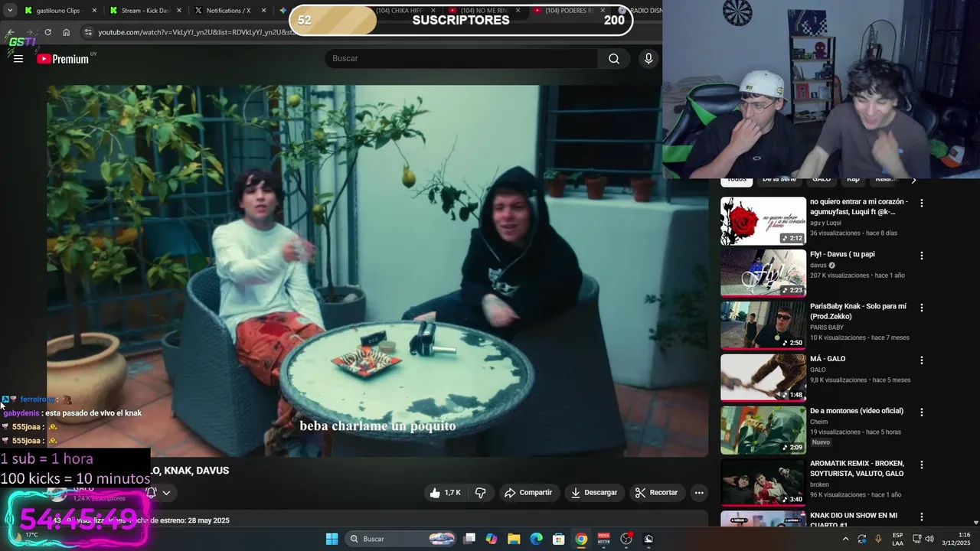Open 'AROMATIK REMIX - BROKEN' video title
The width and height of the screenshot is (980, 551).
tap(857, 468)
